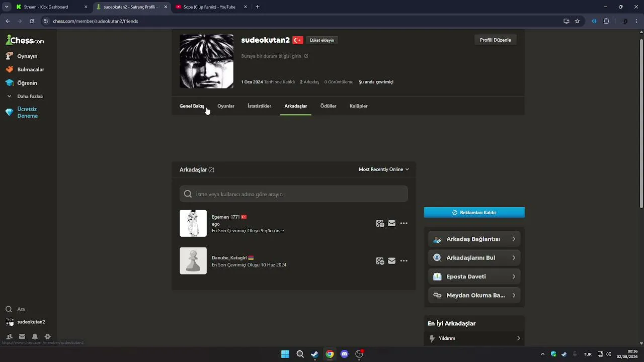
Task: Open Discord from the taskbar
Action: click(344, 354)
